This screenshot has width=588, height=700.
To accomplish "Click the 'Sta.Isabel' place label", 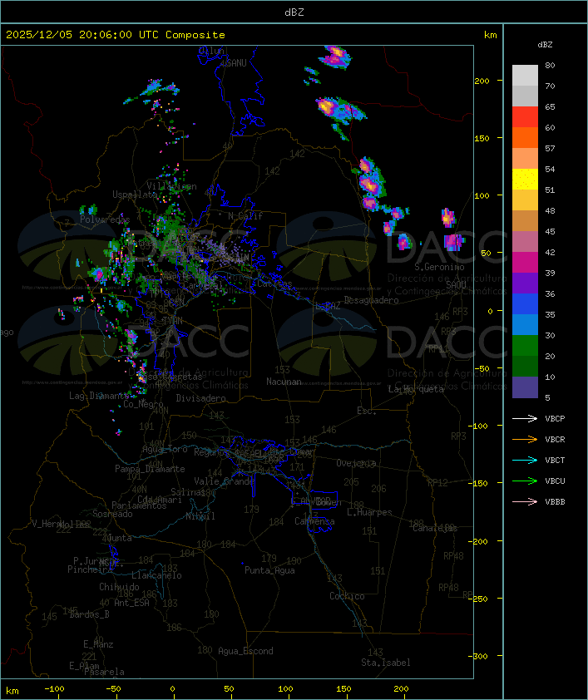I will click(386, 663).
